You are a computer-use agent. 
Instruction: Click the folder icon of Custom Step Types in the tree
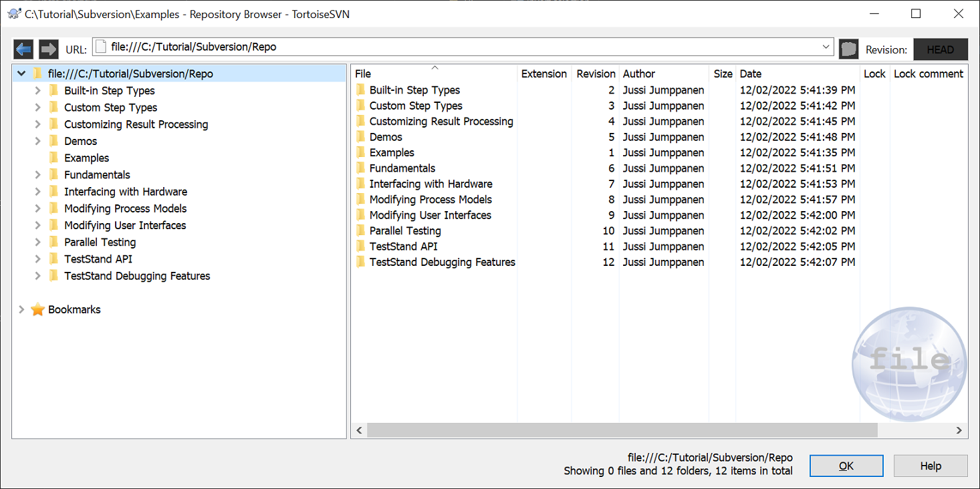pyautogui.click(x=54, y=107)
